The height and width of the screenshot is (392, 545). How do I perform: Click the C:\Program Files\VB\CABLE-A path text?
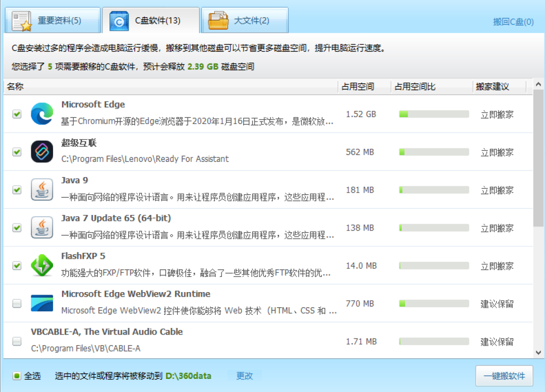(85, 348)
